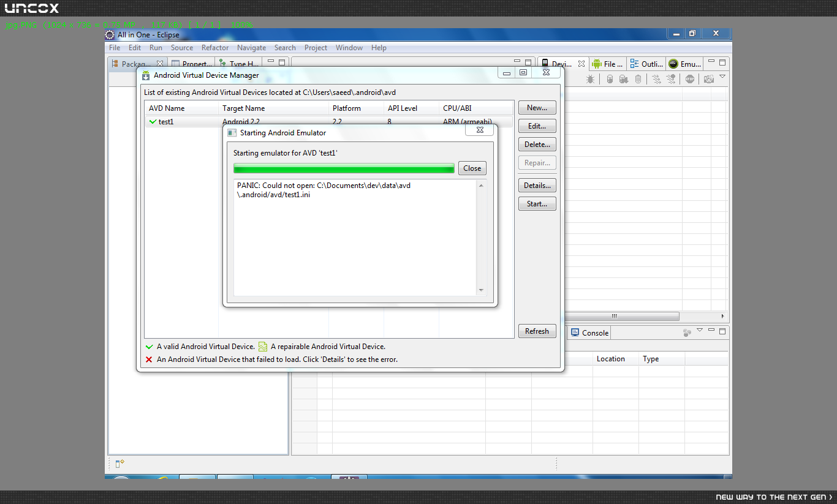
Task: Click the Console view settings icon
Action: point(687,333)
